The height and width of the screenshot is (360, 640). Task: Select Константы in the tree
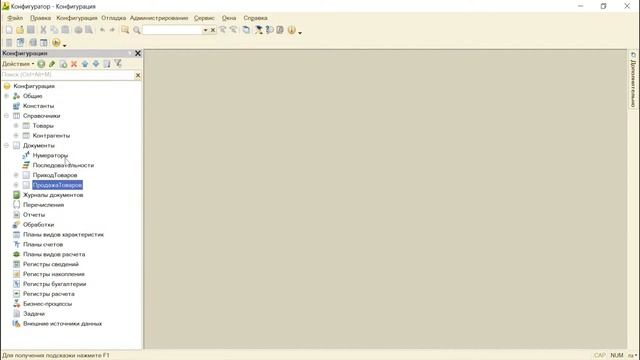point(38,106)
